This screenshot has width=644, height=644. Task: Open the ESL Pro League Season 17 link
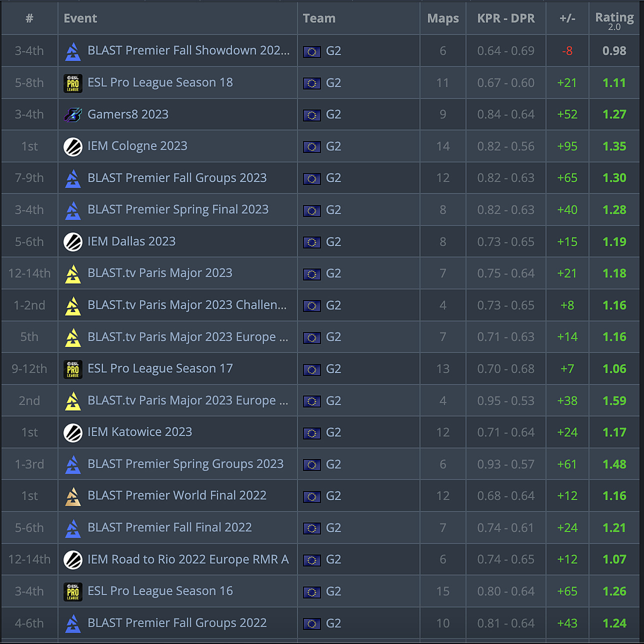[x=160, y=368]
